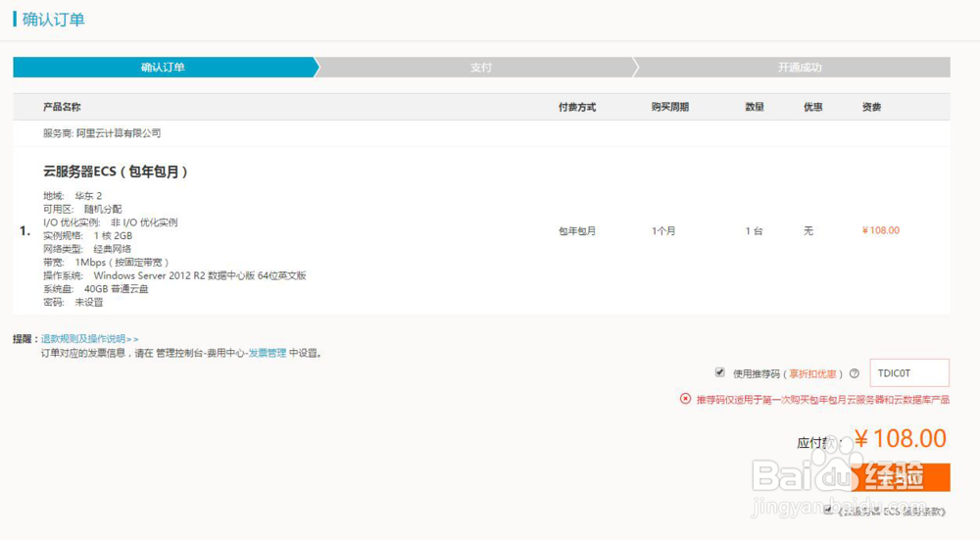The height and width of the screenshot is (540, 980).
Task: Toggle the 云服务器 ECS 服务条款 checkbox
Action: click(x=828, y=510)
